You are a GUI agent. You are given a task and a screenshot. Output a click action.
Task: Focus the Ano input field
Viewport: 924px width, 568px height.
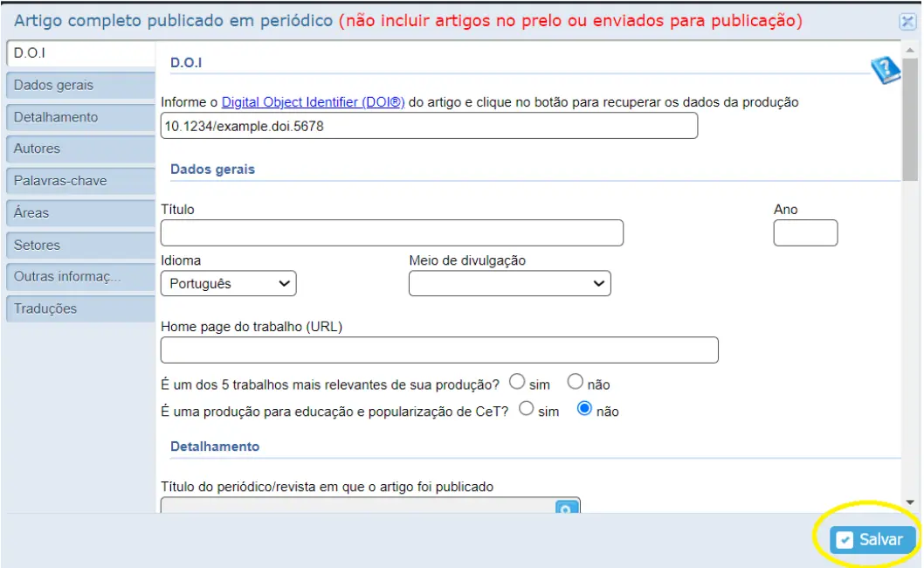coord(805,233)
